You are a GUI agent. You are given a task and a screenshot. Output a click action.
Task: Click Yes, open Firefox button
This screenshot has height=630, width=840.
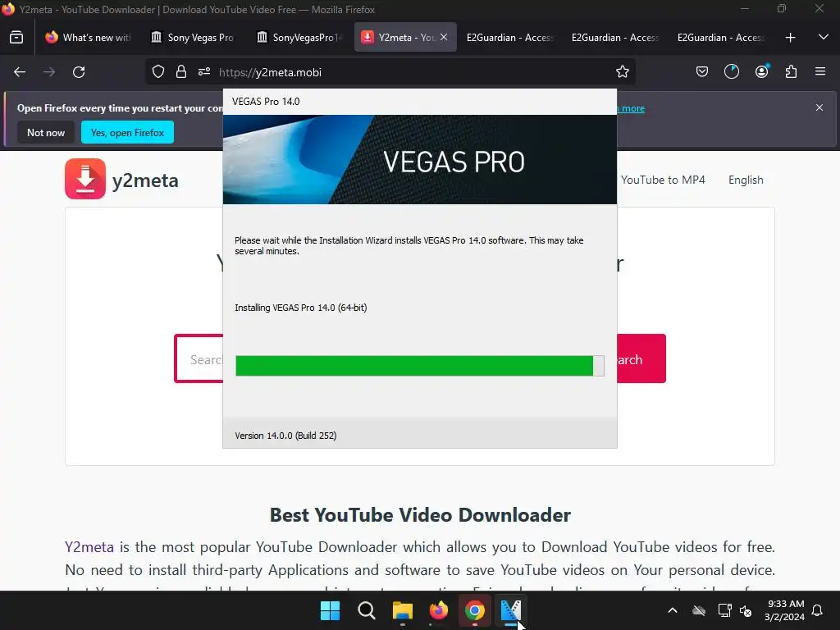pyautogui.click(x=127, y=132)
